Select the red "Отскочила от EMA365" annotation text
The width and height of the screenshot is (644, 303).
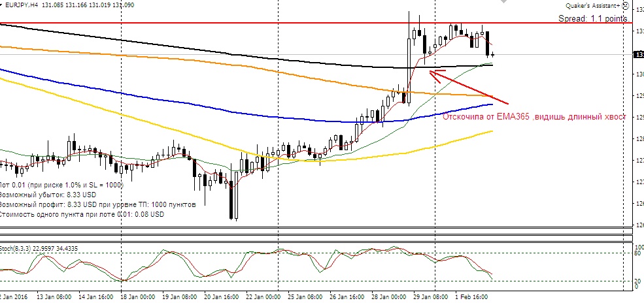point(534,116)
